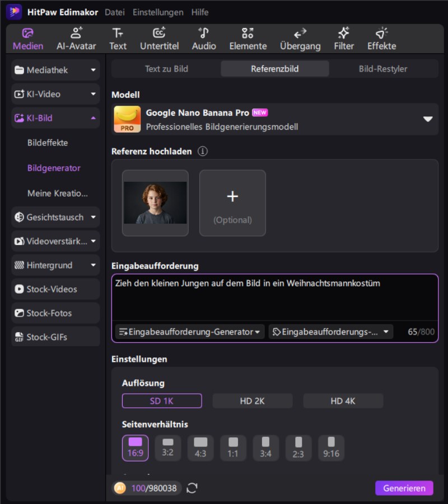Click the refresh credits icon
The image size is (448, 504).
coord(192,488)
